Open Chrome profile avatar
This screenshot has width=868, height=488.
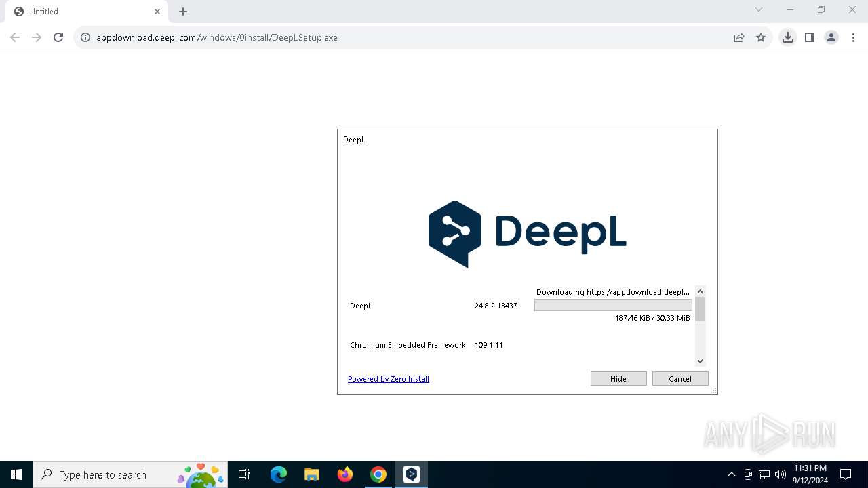tap(831, 37)
